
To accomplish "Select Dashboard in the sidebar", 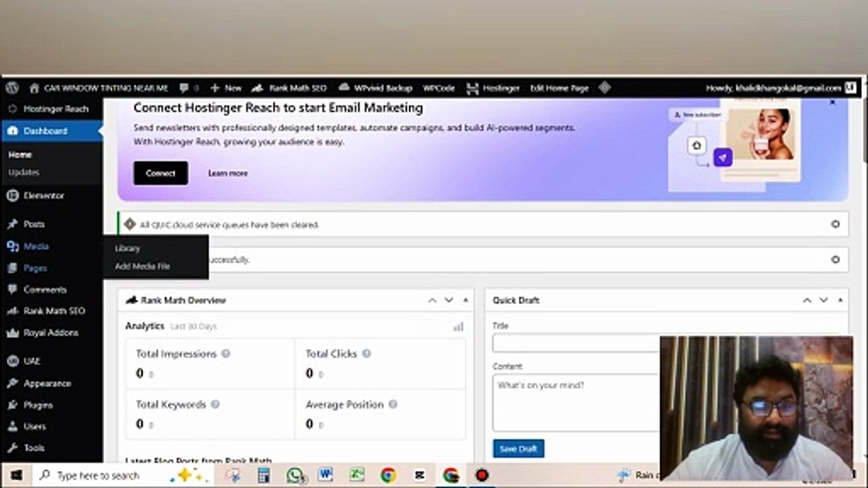I will (x=52, y=131).
